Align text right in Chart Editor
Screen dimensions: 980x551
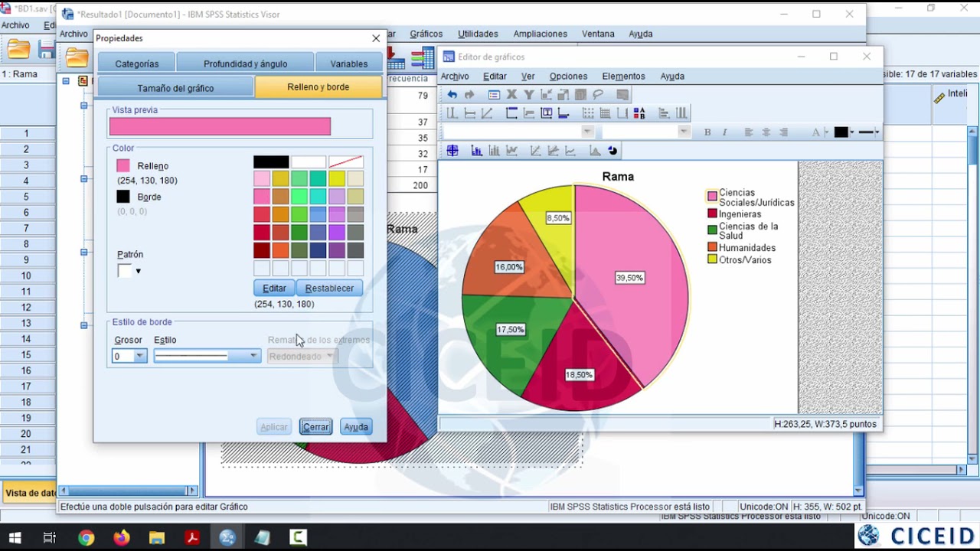coord(783,132)
